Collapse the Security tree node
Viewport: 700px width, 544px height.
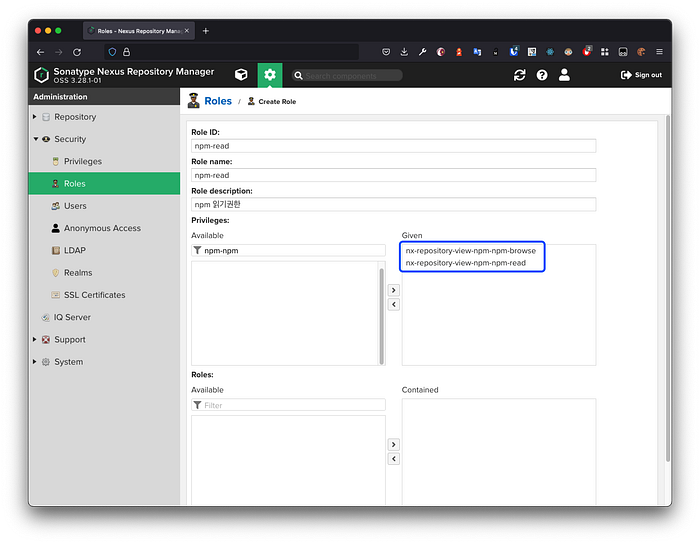[36, 139]
